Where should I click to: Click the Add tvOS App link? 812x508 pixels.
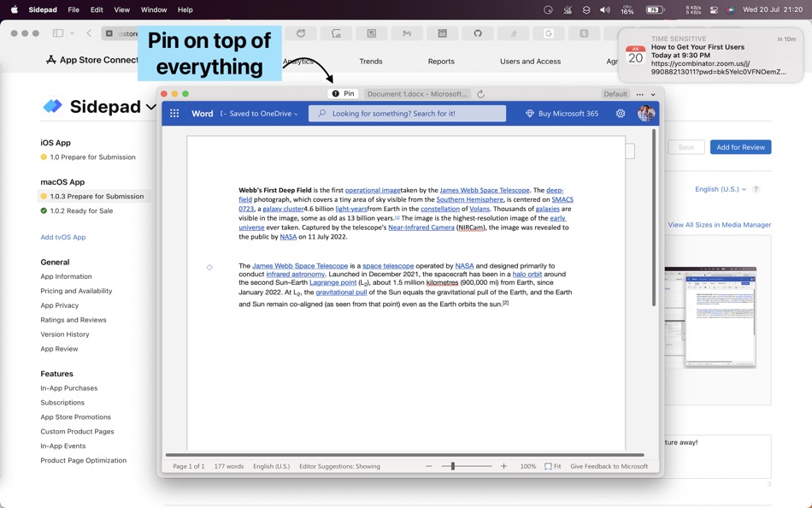pyautogui.click(x=63, y=237)
